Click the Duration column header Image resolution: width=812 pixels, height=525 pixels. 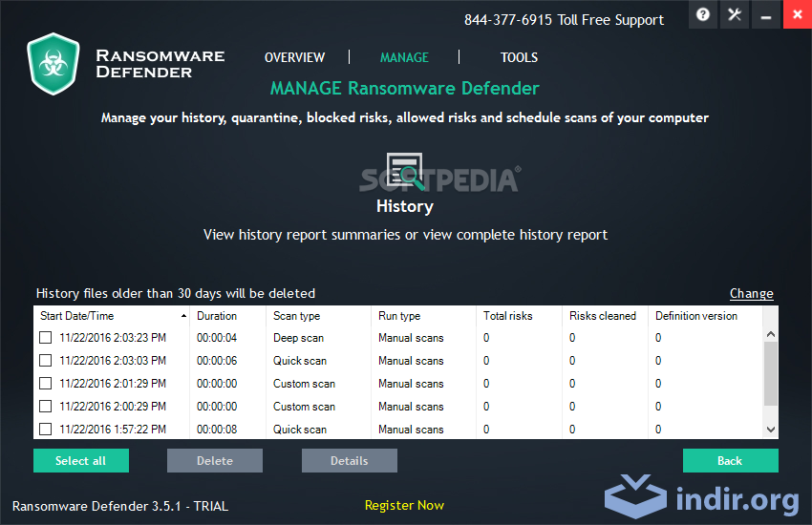pyautogui.click(x=228, y=316)
